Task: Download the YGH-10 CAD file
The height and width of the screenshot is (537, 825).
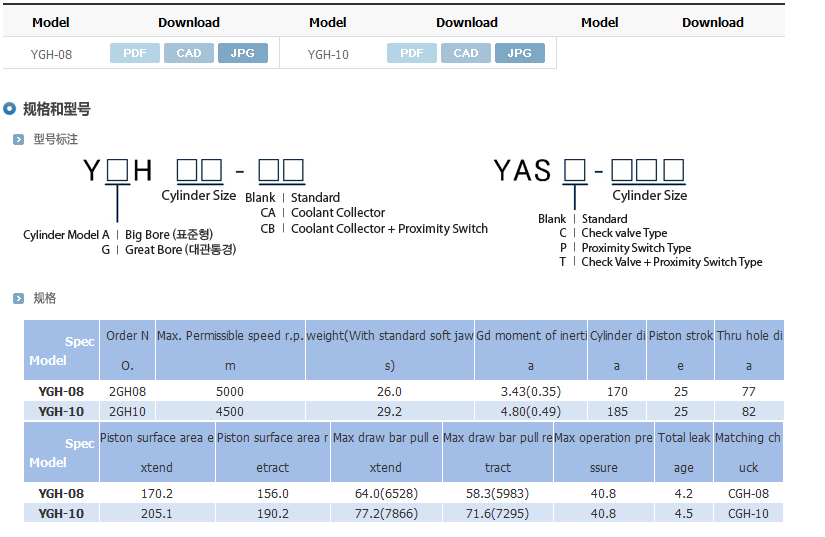Action: (466, 53)
